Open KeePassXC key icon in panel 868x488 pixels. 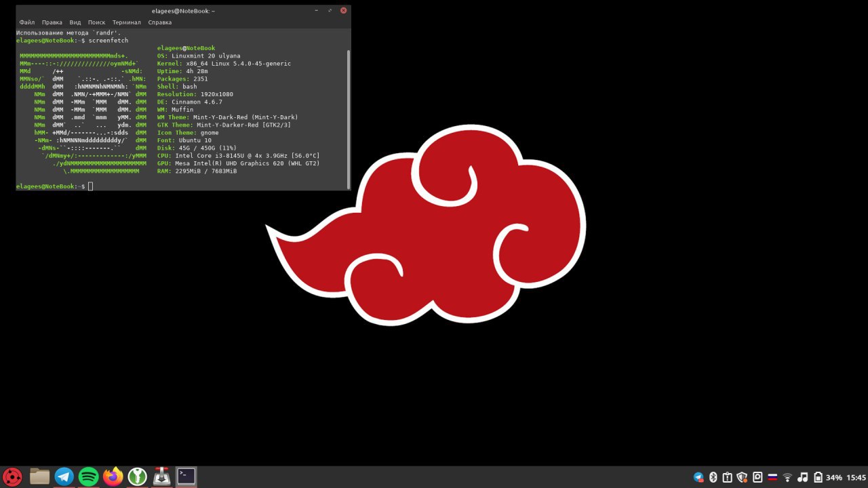(x=138, y=476)
